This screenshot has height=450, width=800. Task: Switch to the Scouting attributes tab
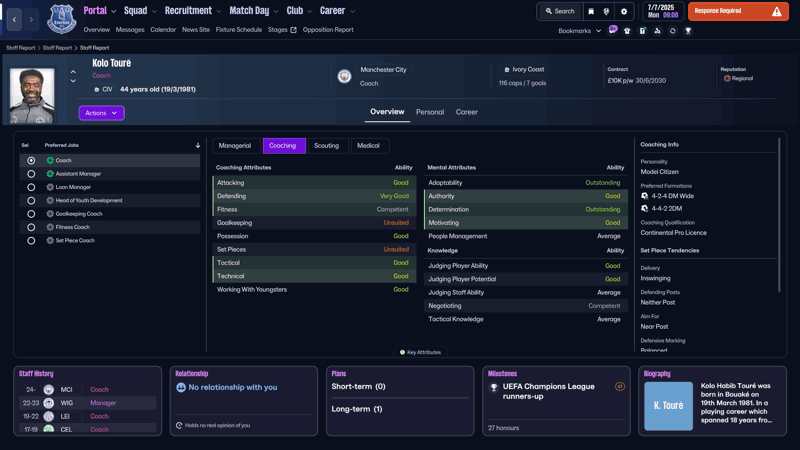click(327, 145)
